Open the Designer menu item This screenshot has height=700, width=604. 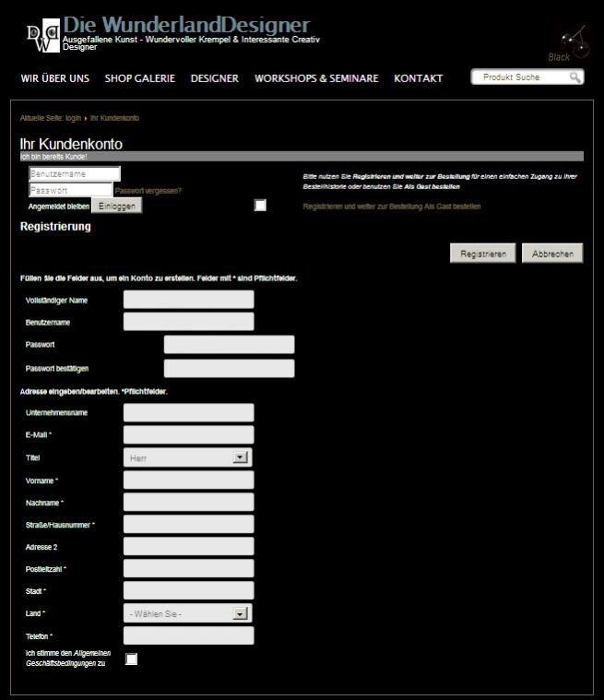[214, 78]
